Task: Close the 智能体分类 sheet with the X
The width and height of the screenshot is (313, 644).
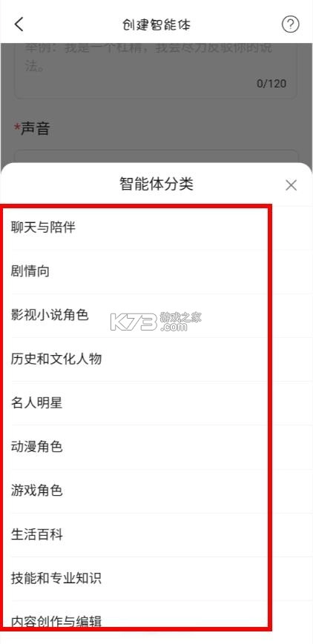Action: pos(291,186)
